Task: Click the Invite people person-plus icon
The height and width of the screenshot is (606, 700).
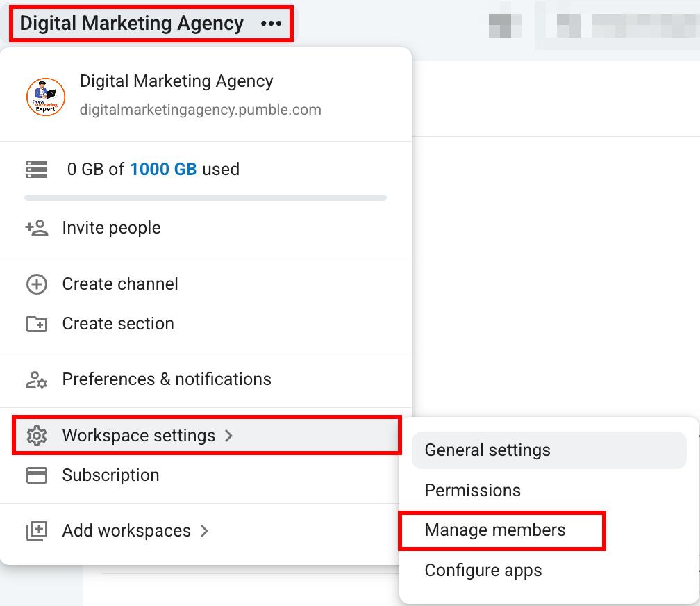Action: [37, 228]
